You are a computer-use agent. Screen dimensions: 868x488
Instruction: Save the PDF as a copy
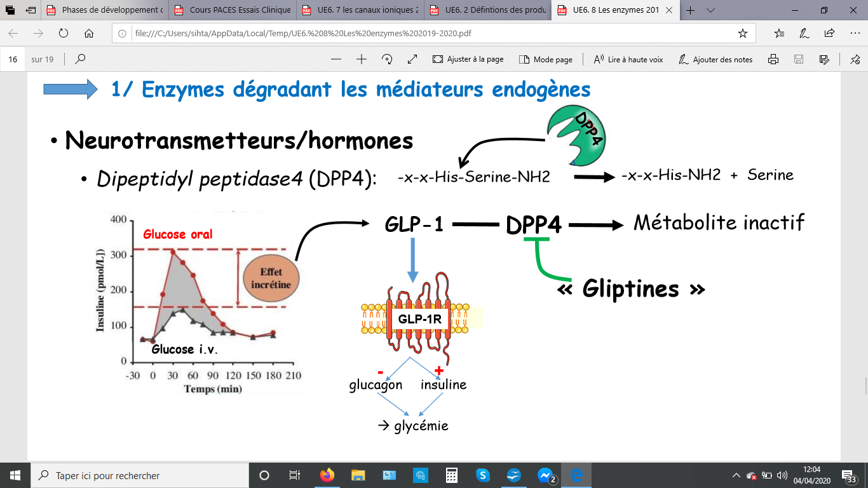pyautogui.click(x=824, y=59)
